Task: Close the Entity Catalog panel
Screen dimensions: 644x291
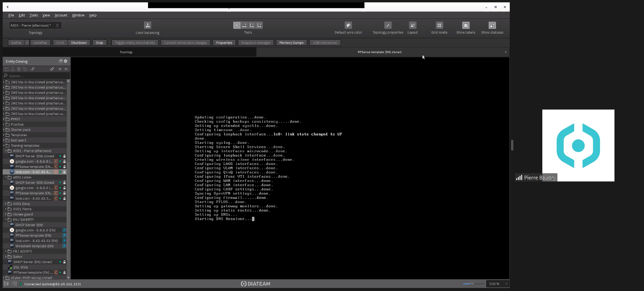Action: pos(65,61)
